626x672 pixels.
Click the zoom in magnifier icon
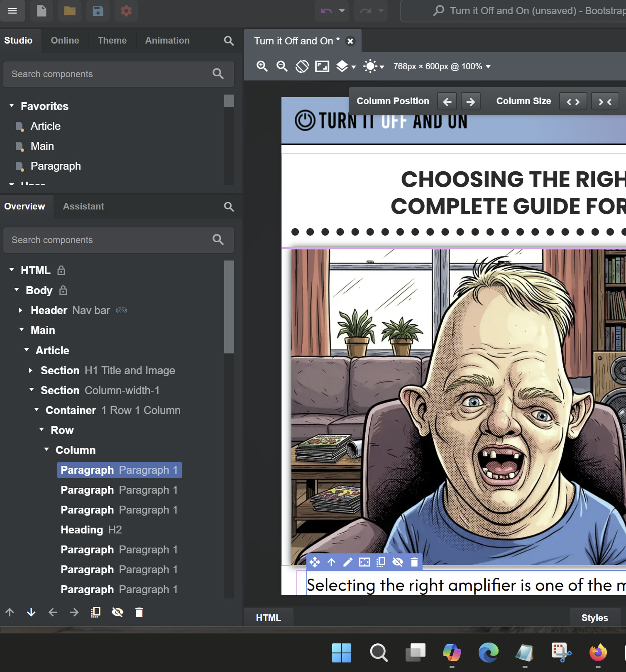point(262,66)
